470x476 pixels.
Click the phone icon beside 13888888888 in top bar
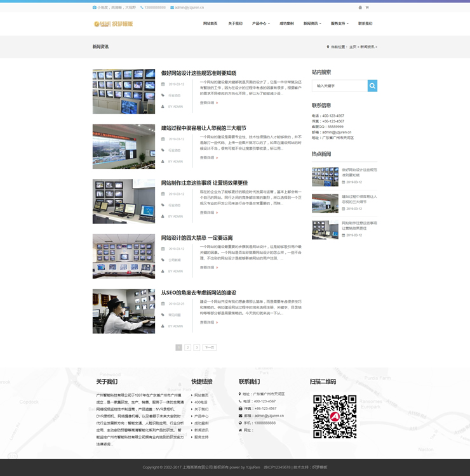point(141,8)
